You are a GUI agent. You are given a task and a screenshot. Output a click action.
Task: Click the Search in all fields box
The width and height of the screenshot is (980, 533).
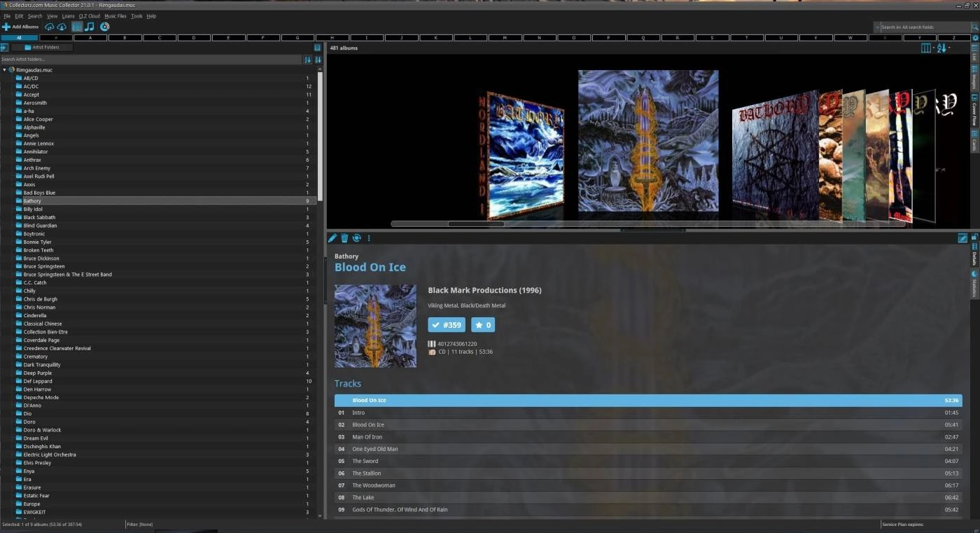click(925, 27)
